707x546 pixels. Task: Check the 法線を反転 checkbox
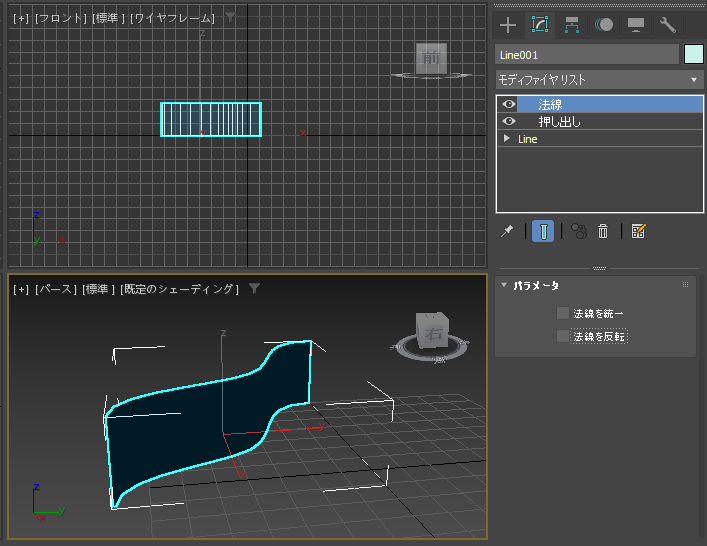coord(563,336)
